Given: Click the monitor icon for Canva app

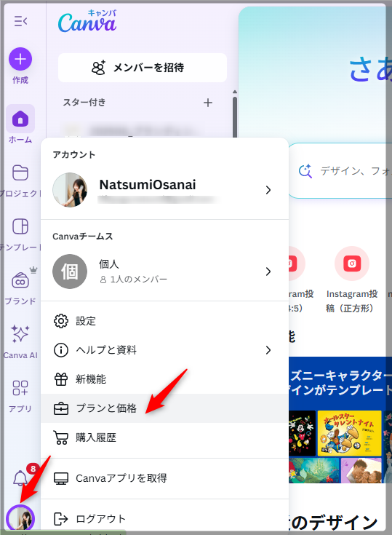Looking at the screenshot, I should pyautogui.click(x=61, y=478).
